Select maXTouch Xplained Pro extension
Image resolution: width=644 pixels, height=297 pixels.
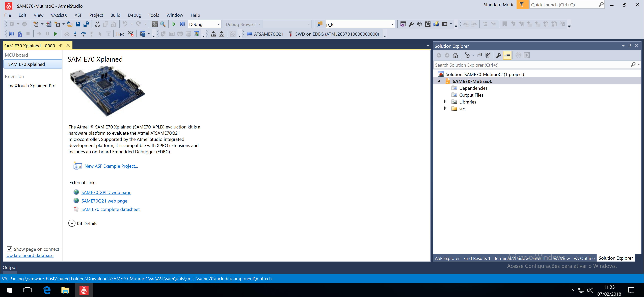click(x=32, y=86)
